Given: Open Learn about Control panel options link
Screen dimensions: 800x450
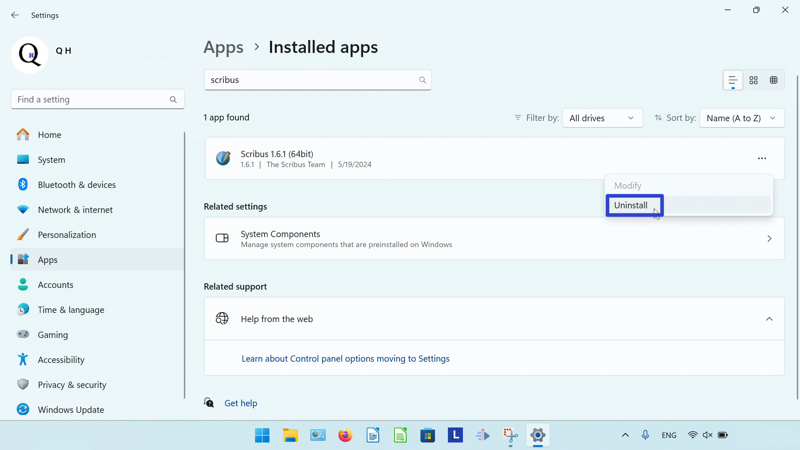Looking at the screenshot, I should [x=345, y=359].
